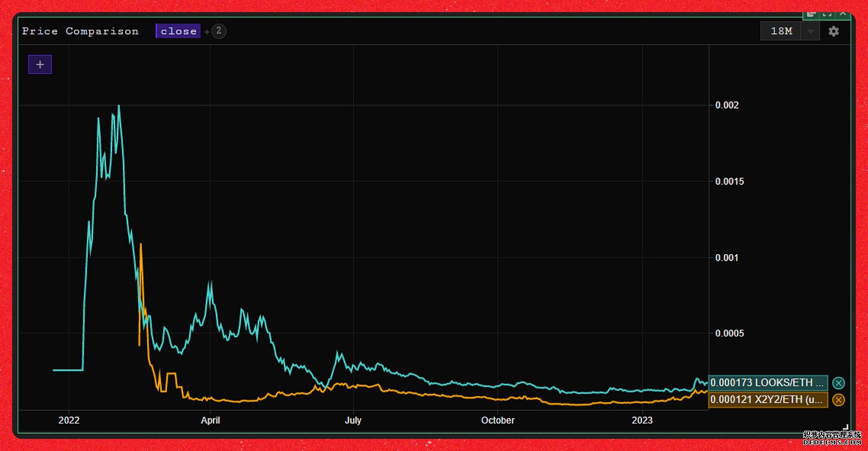Click the 0.002 y-axis label

727,106
